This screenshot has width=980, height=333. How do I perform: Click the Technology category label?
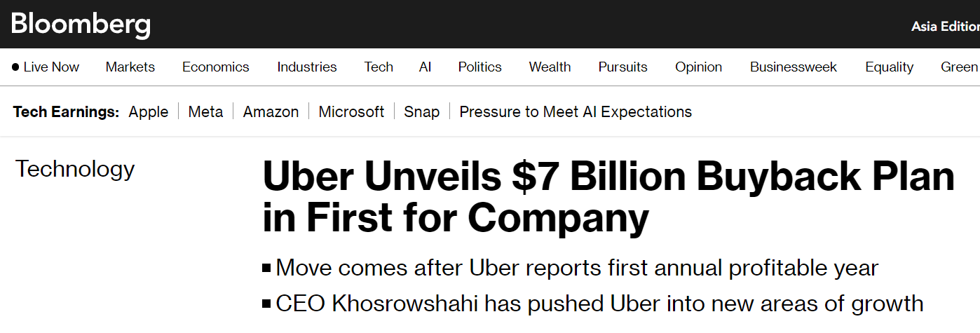75,169
